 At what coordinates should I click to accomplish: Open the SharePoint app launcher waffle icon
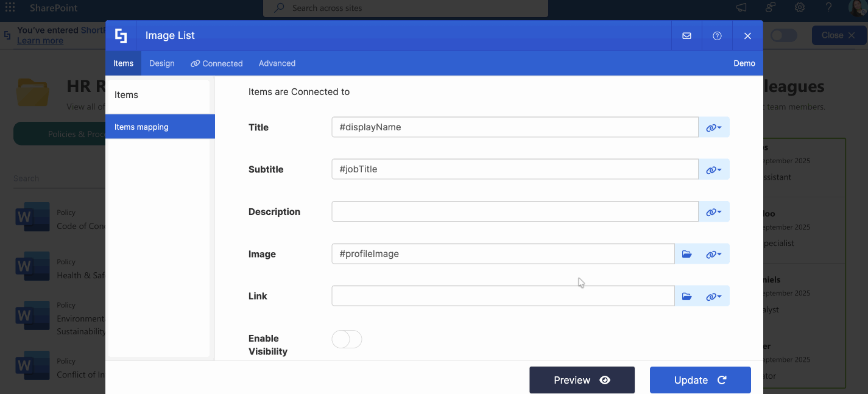pyautogui.click(x=9, y=8)
